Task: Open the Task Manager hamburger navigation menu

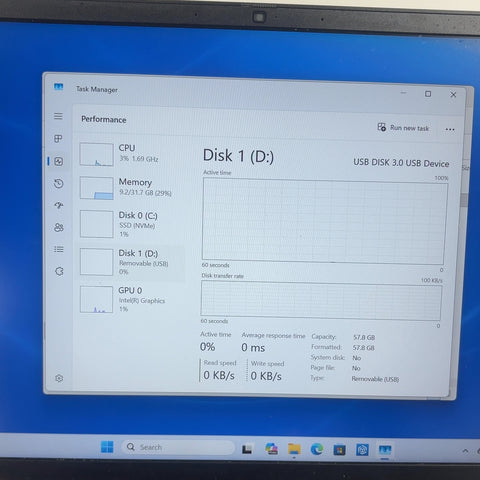Action: pyautogui.click(x=58, y=116)
